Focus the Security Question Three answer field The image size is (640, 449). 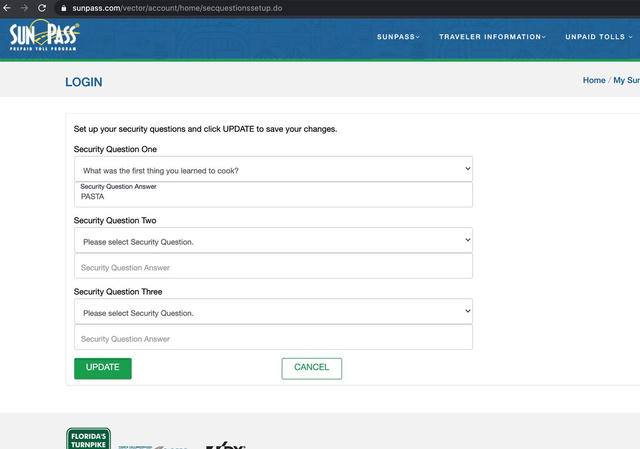pyautogui.click(x=273, y=338)
